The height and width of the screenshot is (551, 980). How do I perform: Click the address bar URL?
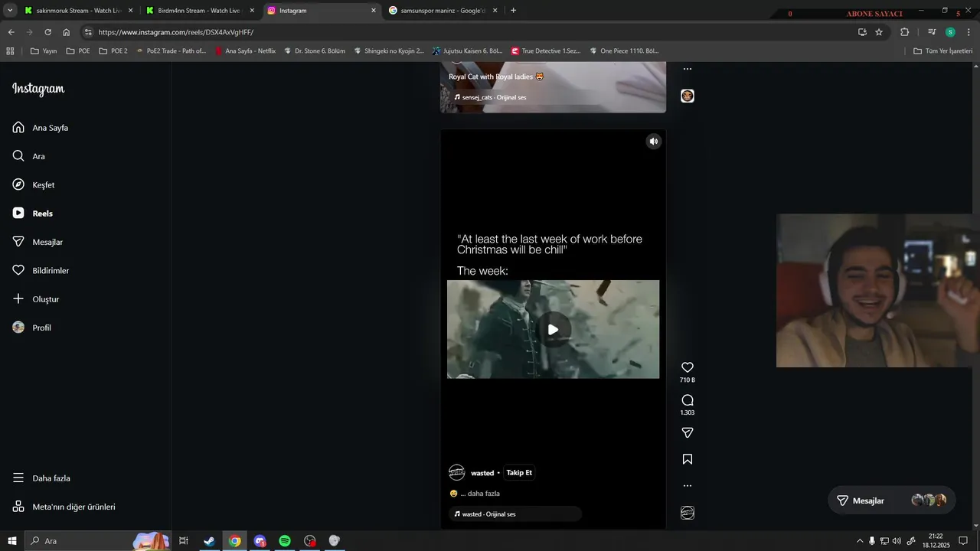point(175,32)
